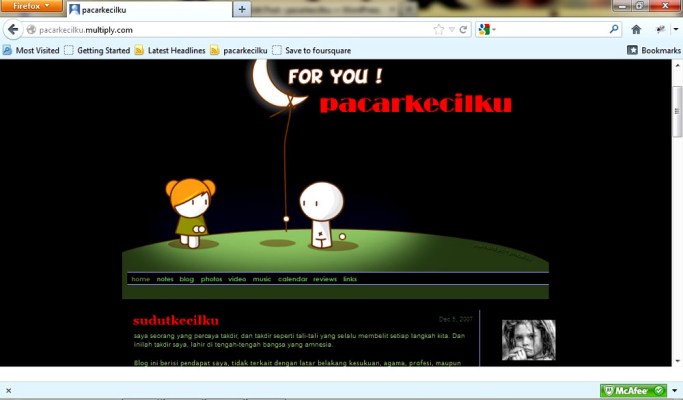Go to the blog page link

click(x=187, y=279)
